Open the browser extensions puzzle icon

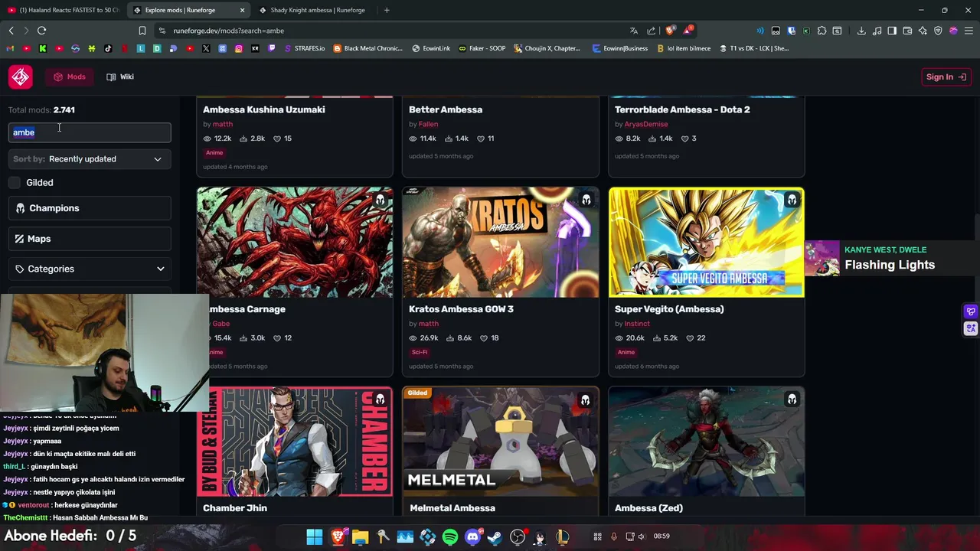click(x=822, y=31)
